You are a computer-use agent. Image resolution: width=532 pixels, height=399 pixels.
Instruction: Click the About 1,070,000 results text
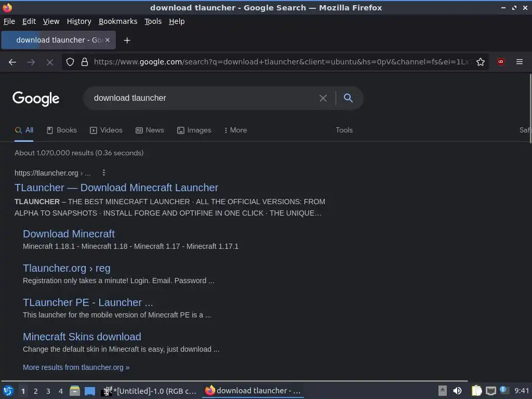pyautogui.click(x=79, y=153)
